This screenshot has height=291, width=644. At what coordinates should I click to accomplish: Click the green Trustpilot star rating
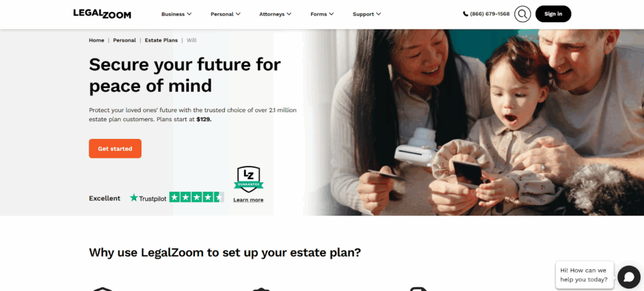tap(197, 197)
